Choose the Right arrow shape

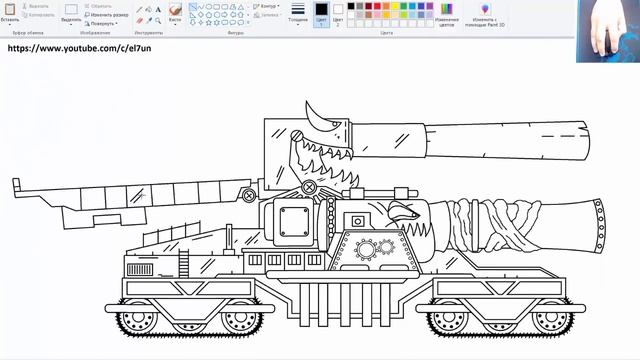pyautogui.click(x=224, y=15)
